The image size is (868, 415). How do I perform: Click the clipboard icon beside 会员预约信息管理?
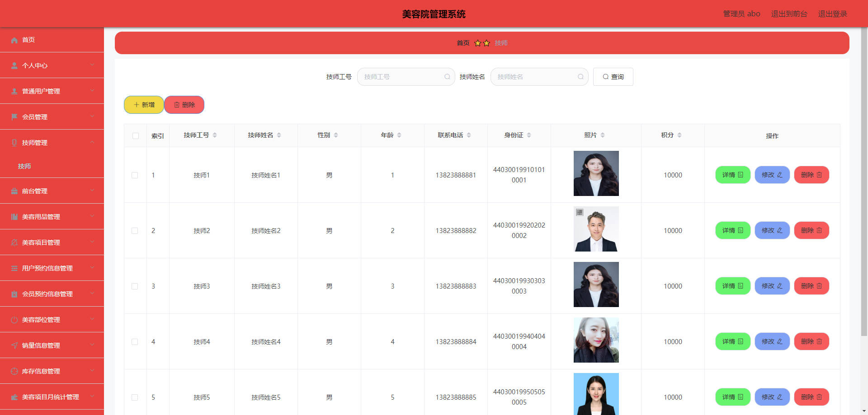tap(14, 294)
